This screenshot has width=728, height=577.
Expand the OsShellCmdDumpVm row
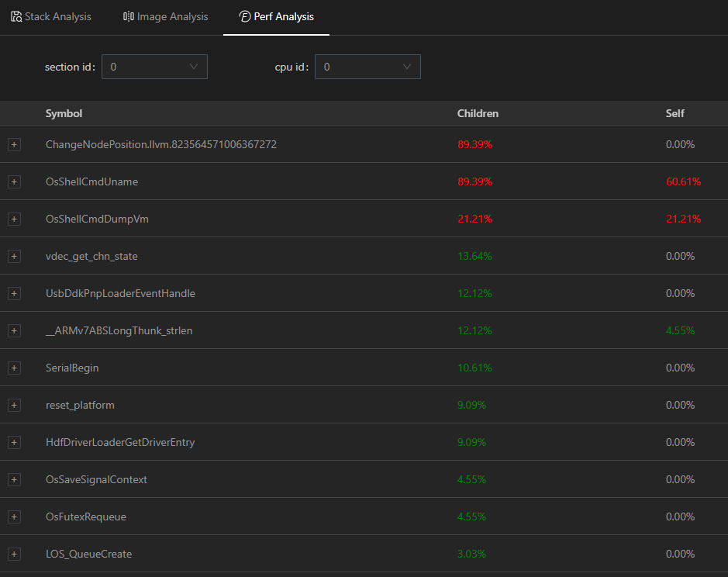click(x=15, y=219)
